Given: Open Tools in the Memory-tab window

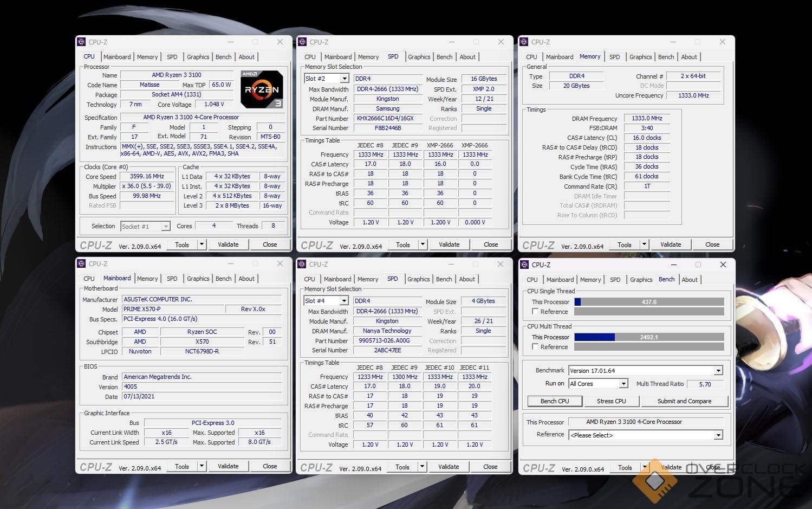Looking at the screenshot, I should pos(625,244).
